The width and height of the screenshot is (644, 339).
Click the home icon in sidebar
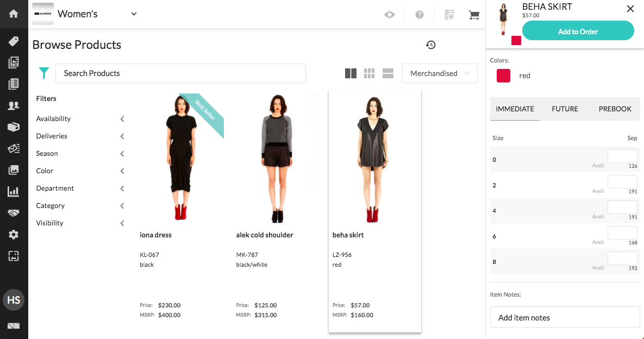coord(14,14)
